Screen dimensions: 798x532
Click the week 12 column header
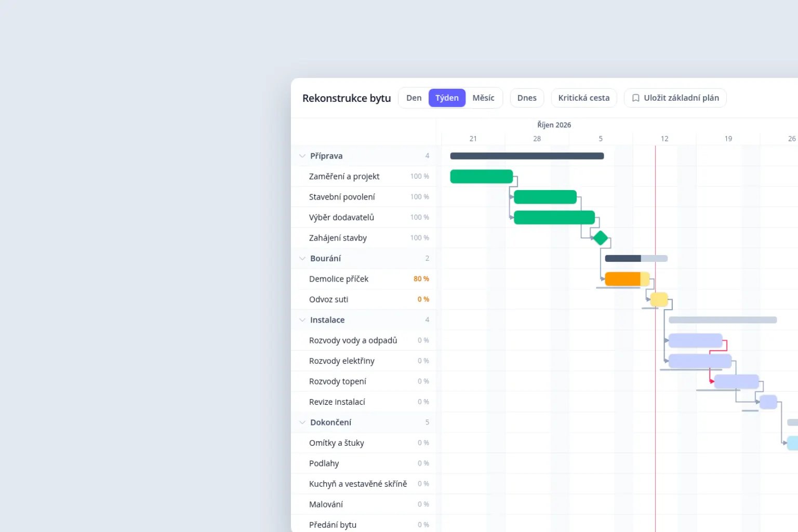(664, 139)
